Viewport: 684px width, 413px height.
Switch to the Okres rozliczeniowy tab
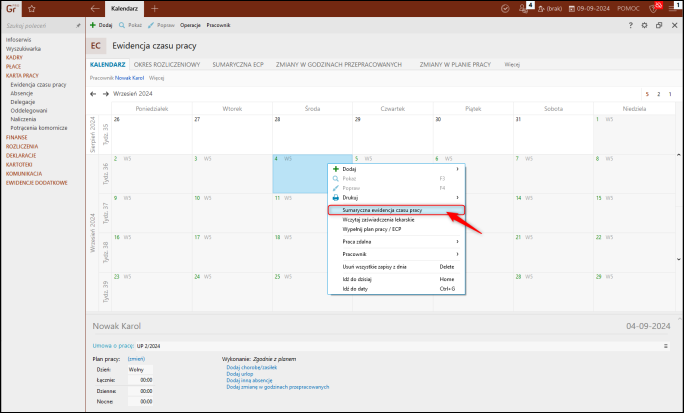169,64
